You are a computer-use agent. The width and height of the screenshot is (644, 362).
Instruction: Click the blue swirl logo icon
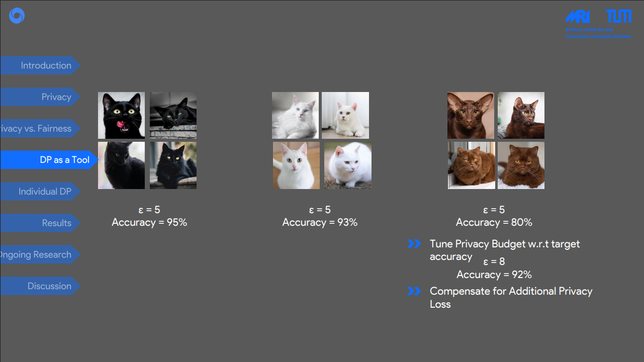pyautogui.click(x=17, y=16)
